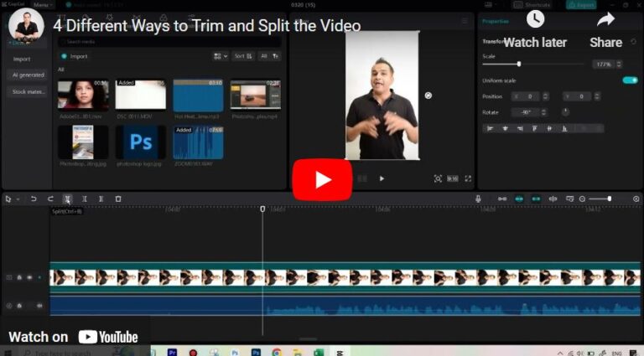Toggle the main track magnet icon

(x=502, y=199)
